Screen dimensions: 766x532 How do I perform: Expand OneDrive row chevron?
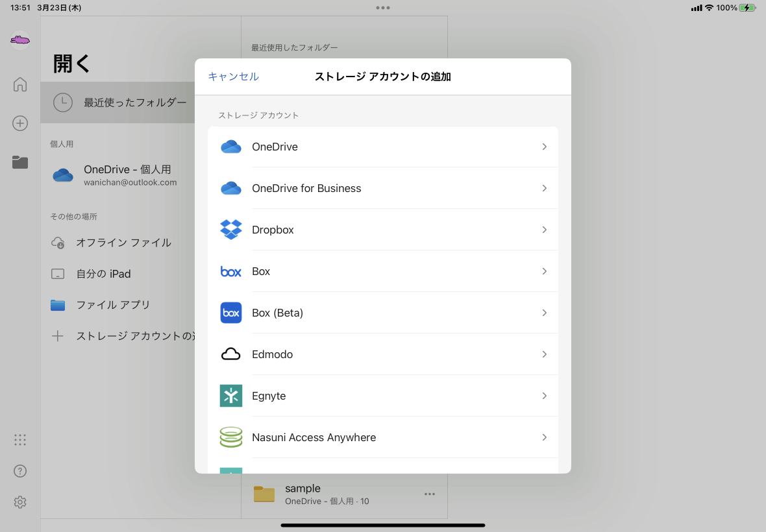tap(544, 147)
